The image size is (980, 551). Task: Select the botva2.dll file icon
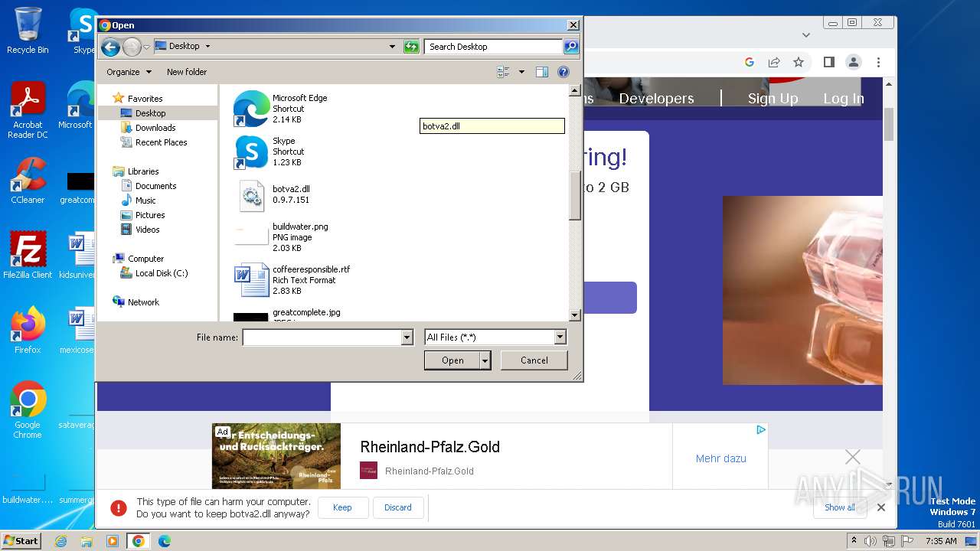251,195
